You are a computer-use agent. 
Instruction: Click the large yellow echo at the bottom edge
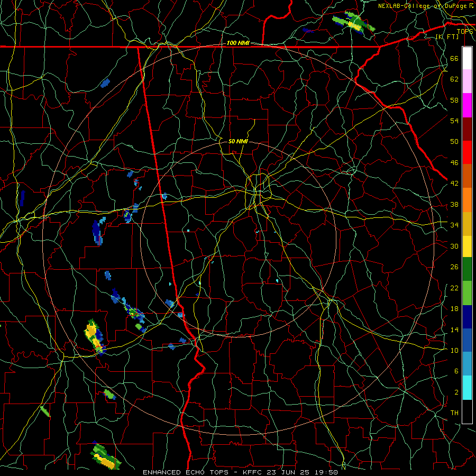click(x=106, y=456)
